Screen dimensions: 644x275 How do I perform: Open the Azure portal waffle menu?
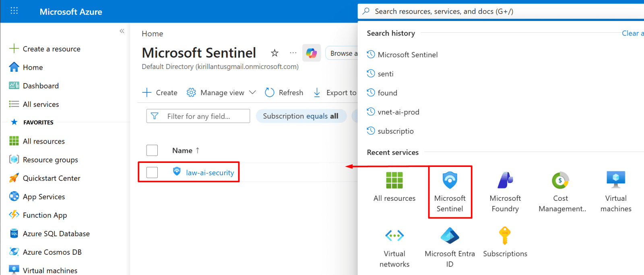(14, 11)
